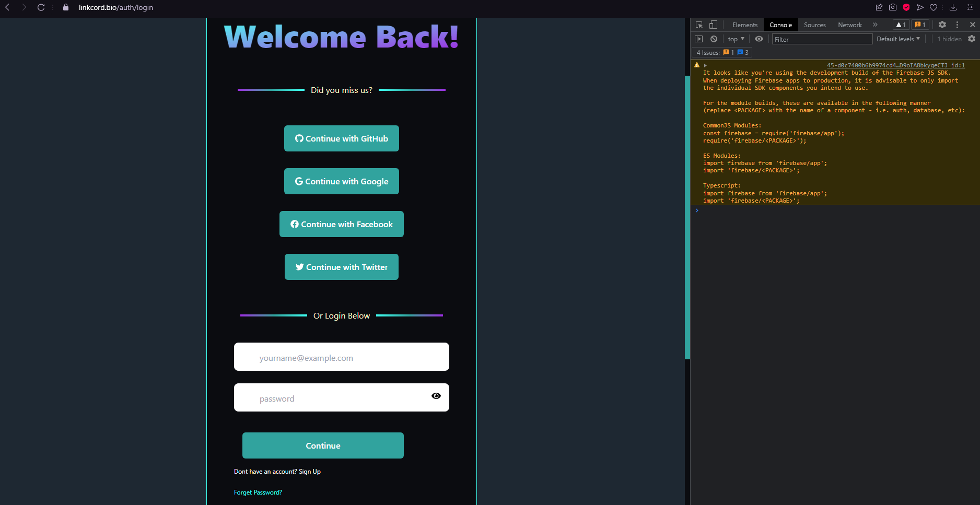Create a live expression with the eye icon
The height and width of the screenshot is (505, 980).
click(759, 39)
